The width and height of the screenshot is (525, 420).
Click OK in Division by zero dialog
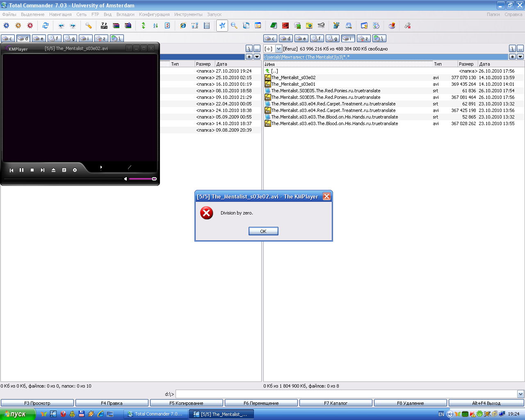tap(263, 231)
